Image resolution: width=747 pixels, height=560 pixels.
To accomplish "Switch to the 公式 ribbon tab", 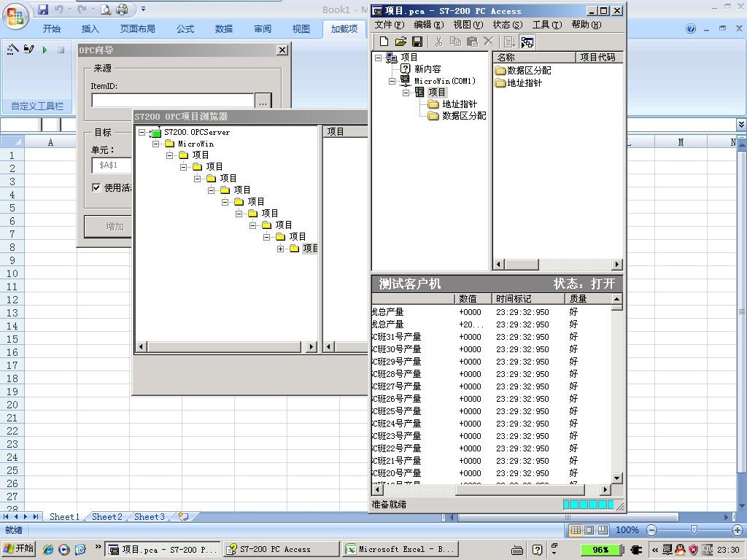I will click(x=185, y=29).
